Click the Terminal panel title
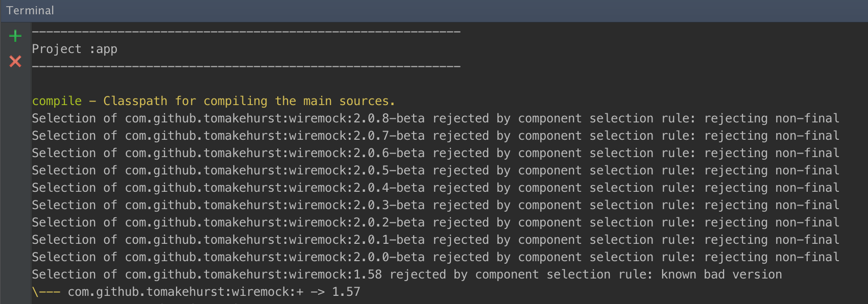Image resolution: width=868 pixels, height=304 pixels. coord(30,10)
